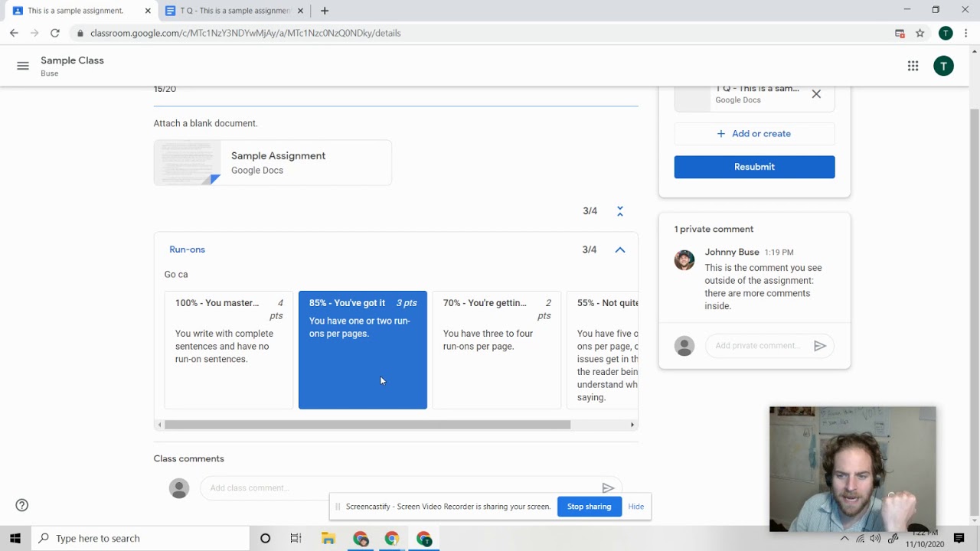
Task: Open the help question mark icon
Action: tap(22, 505)
